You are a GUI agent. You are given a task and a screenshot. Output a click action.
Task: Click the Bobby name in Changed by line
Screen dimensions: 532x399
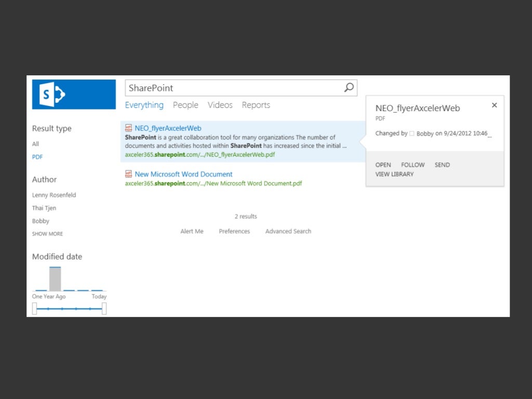pos(425,134)
